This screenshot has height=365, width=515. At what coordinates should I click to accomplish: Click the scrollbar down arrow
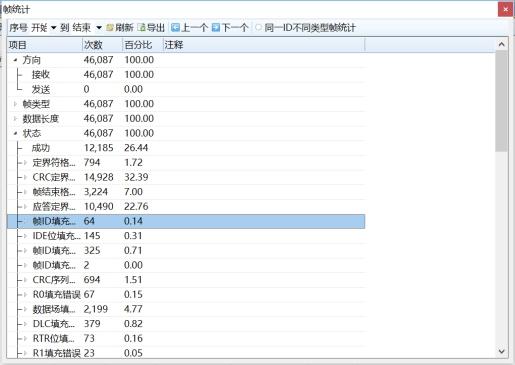click(502, 351)
